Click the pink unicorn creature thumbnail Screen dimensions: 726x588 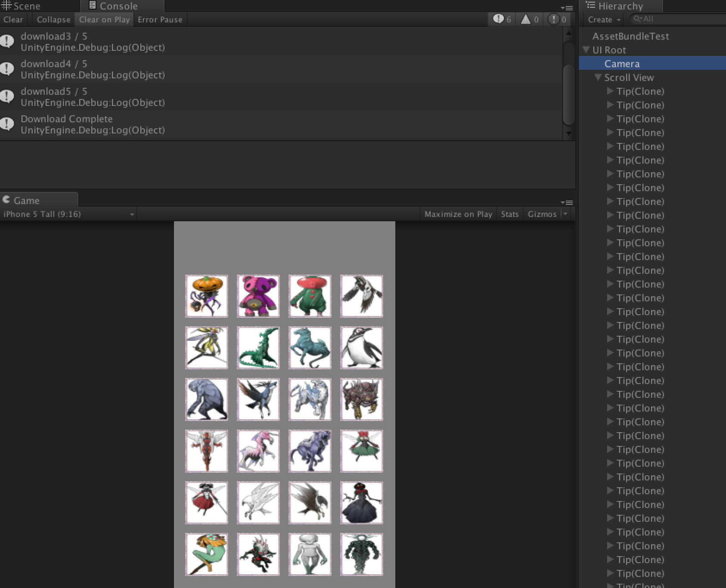tap(258, 451)
